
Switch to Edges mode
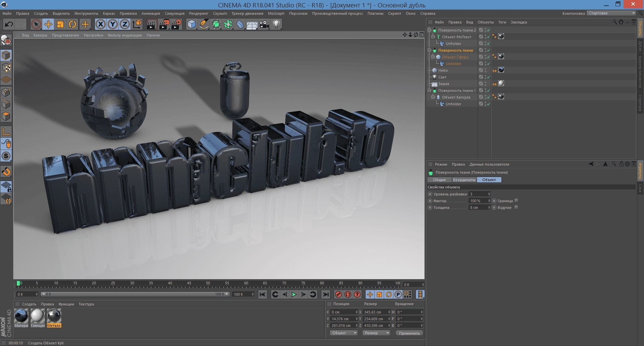pos(6,104)
